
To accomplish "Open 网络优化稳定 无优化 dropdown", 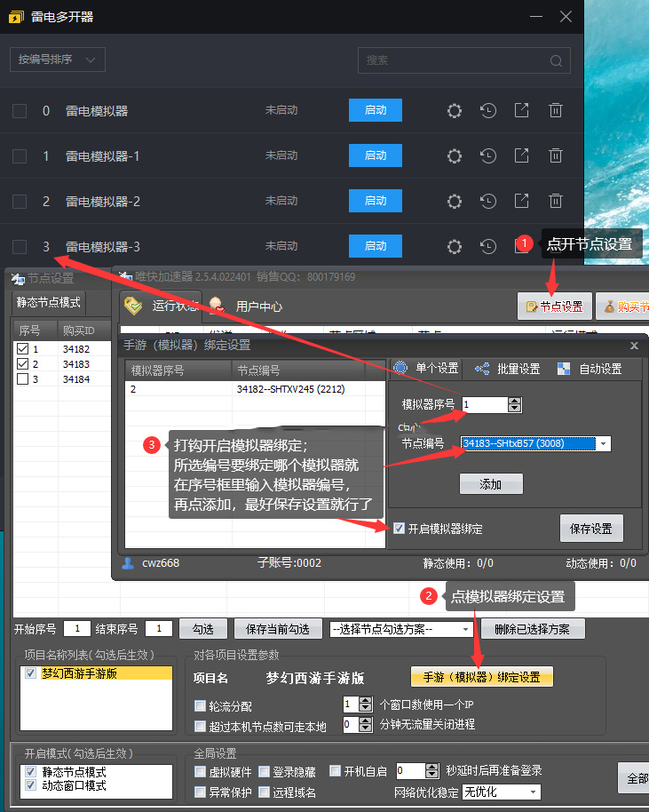I will [x=501, y=792].
